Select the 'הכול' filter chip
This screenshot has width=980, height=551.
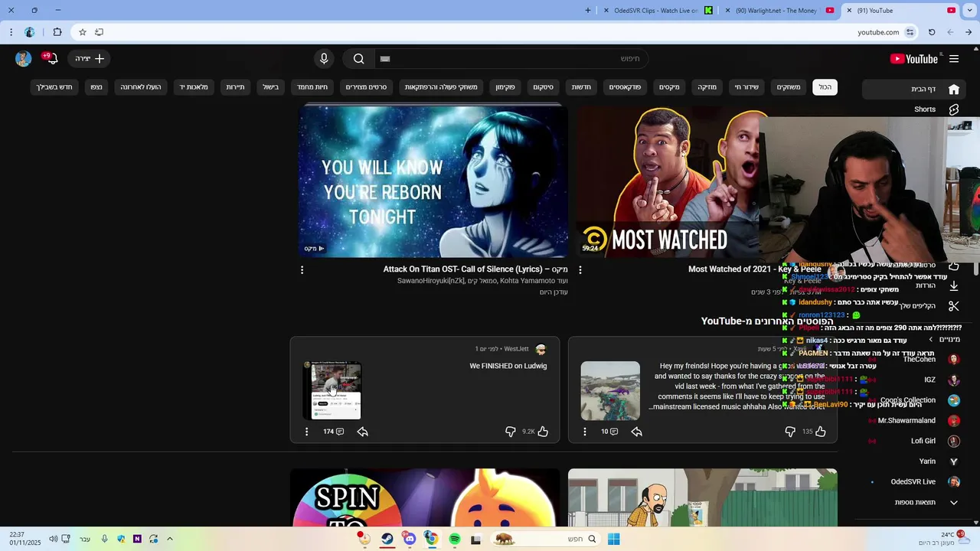825,87
